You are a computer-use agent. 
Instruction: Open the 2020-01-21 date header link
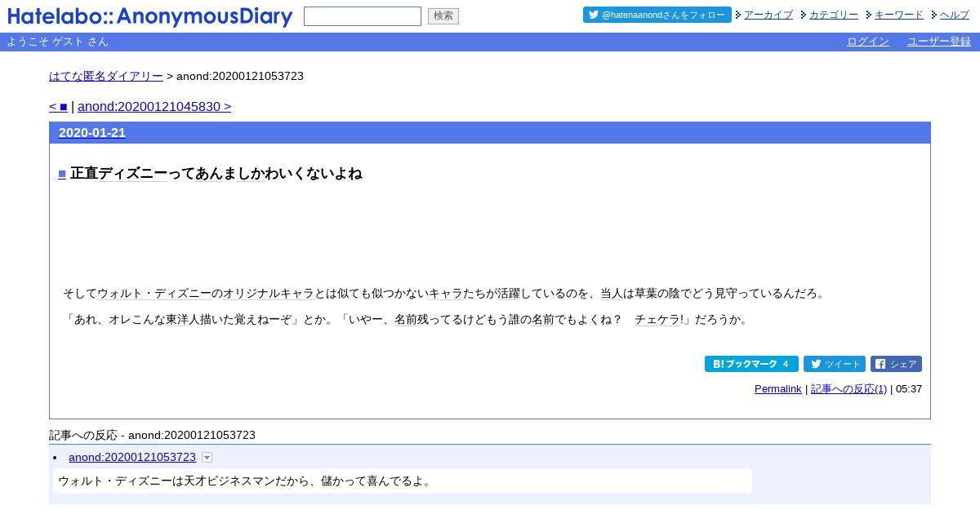pyautogui.click(x=92, y=132)
